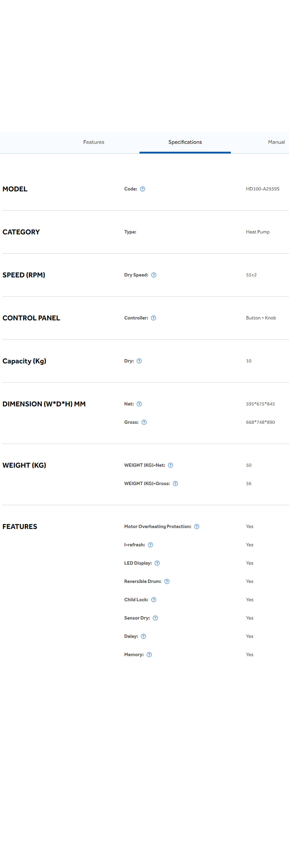Click the model code HD100-A2939S
The width and height of the screenshot is (289, 868).
coord(263,189)
